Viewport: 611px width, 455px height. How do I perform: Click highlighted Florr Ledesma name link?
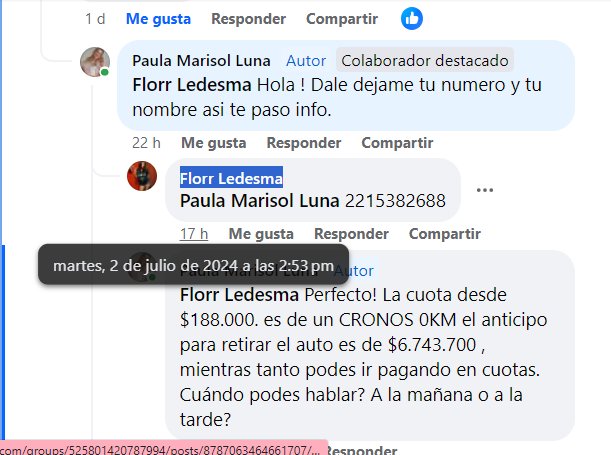(231, 178)
